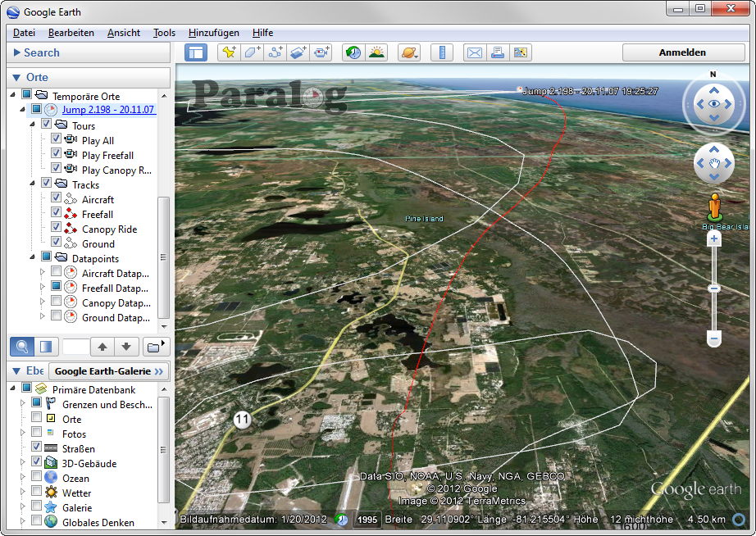This screenshot has width=756, height=536.
Task: Open the Ruler measurement tool
Action: [443, 52]
